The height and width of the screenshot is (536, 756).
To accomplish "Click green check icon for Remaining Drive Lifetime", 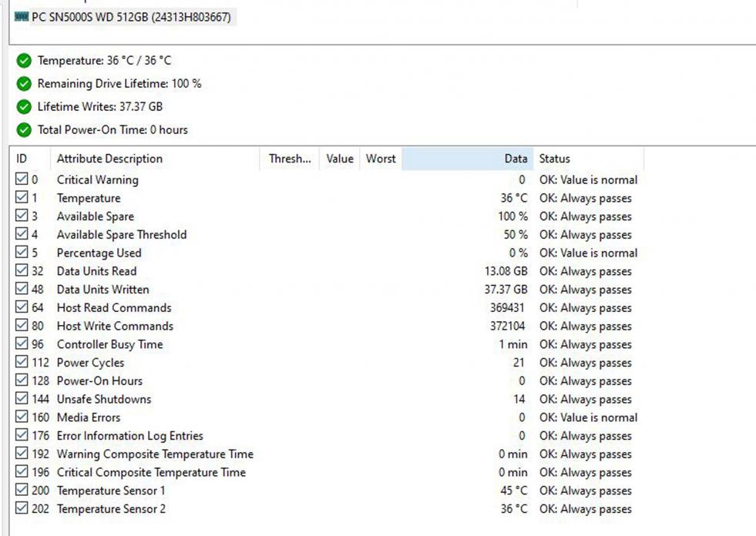I will (x=24, y=84).
